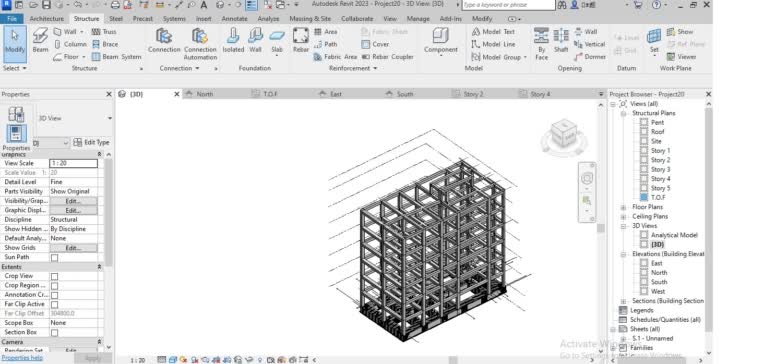The width and height of the screenshot is (764, 364).
Task: Select the Component tool
Action: [440, 41]
